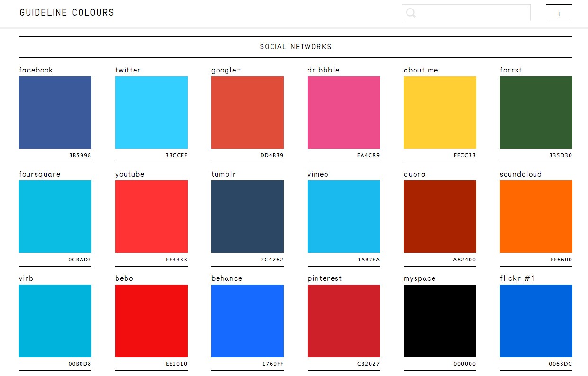Click the foursquare label

click(40, 174)
